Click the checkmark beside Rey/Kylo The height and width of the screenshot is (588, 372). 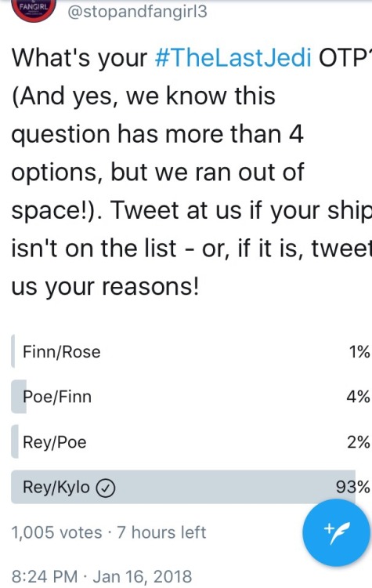click(106, 488)
